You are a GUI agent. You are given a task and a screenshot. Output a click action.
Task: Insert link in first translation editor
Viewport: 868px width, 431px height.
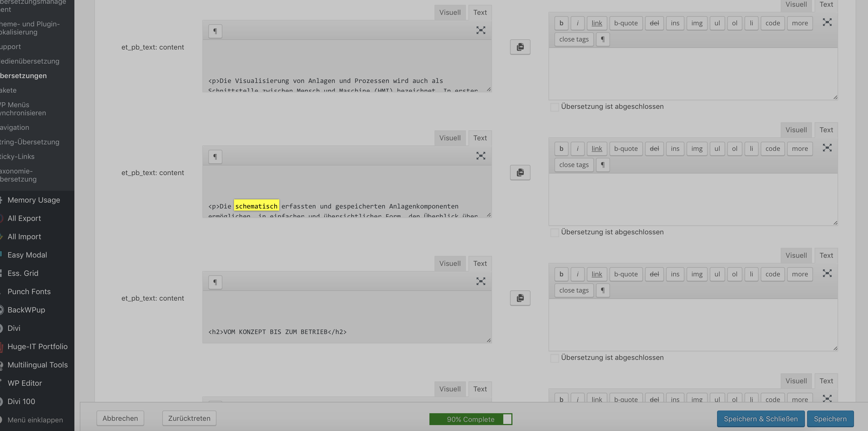coord(597,23)
